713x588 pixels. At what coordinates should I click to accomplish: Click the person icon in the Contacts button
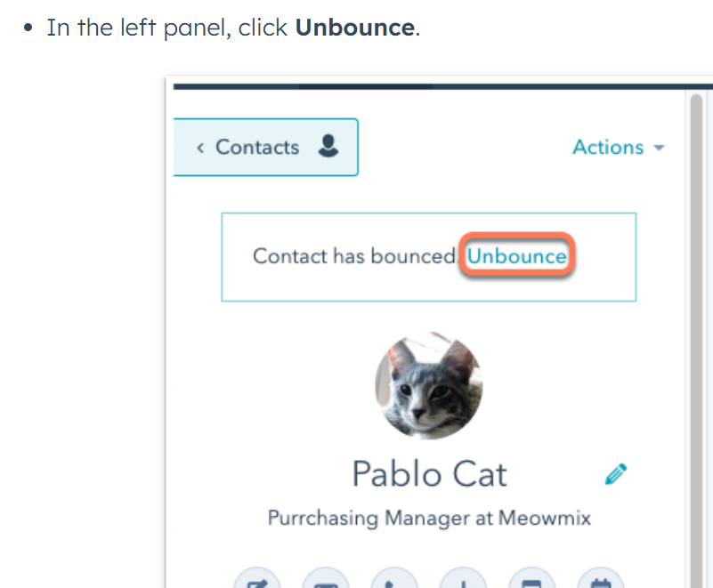(328, 147)
